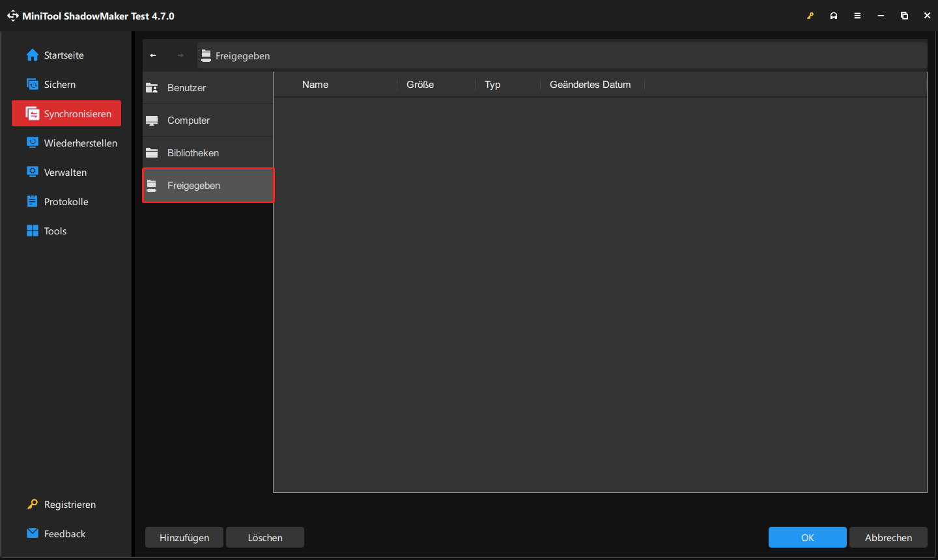The height and width of the screenshot is (560, 938).
Task: Click the gold key icon in title bar
Action: point(810,16)
